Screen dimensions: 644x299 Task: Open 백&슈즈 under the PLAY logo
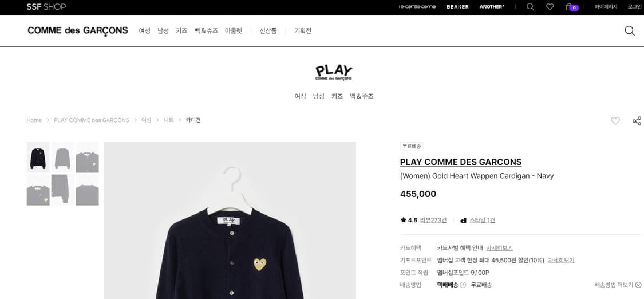361,96
